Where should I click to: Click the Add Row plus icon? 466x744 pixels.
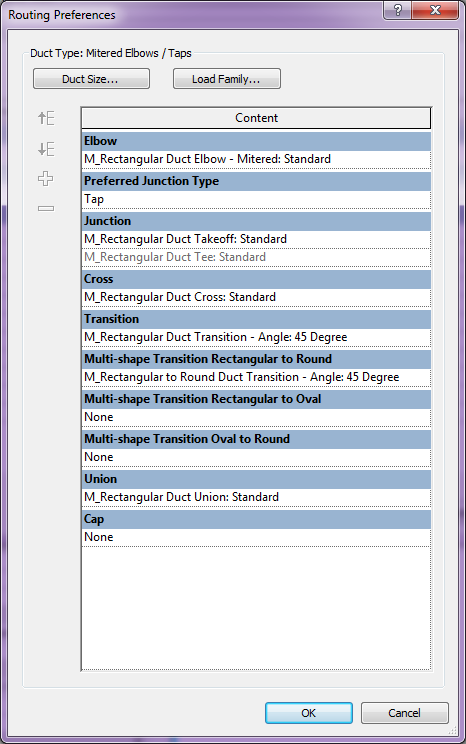click(x=46, y=179)
